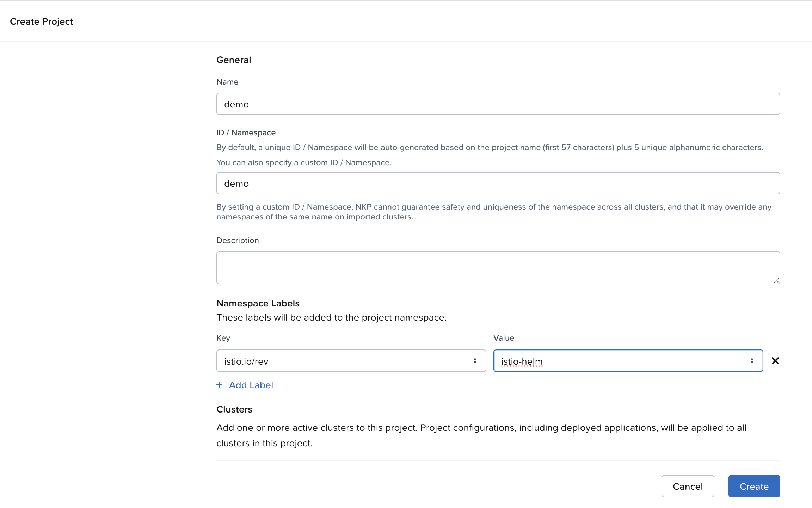
Task: Click the Create Project page title
Action: (x=42, y=22)
